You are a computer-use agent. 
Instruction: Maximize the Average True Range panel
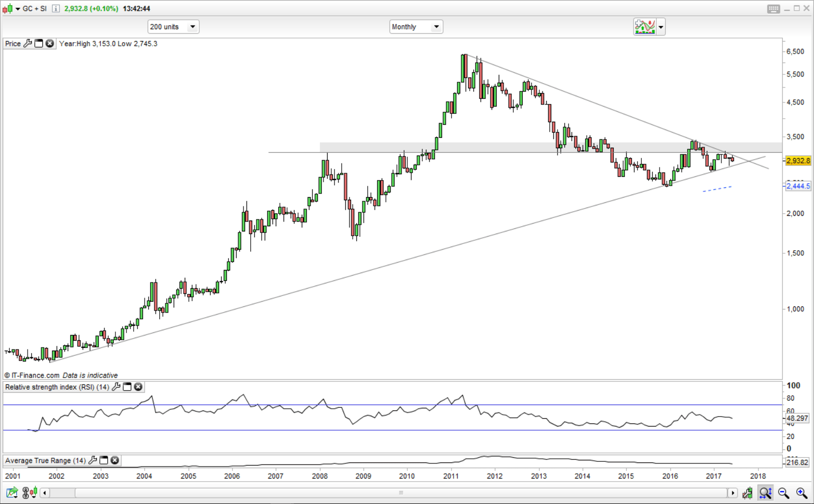coord(104,460)
